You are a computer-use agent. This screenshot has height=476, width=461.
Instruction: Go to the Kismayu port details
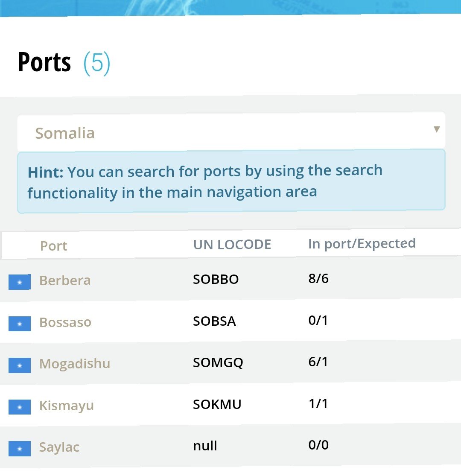point(67,406)
